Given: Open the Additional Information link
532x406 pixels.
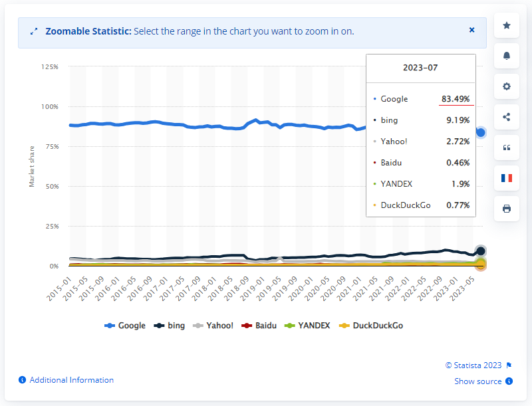Looking at the screenshot, I should [72, 380].
